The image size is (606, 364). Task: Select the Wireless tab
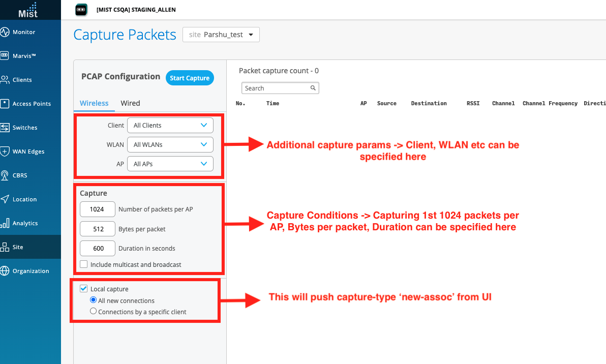click(94, 103)
